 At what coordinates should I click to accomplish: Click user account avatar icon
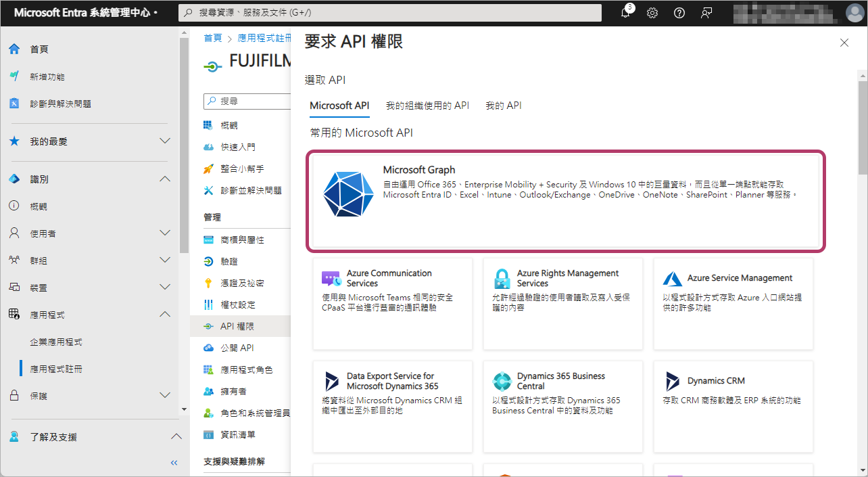tap(855, 13)
